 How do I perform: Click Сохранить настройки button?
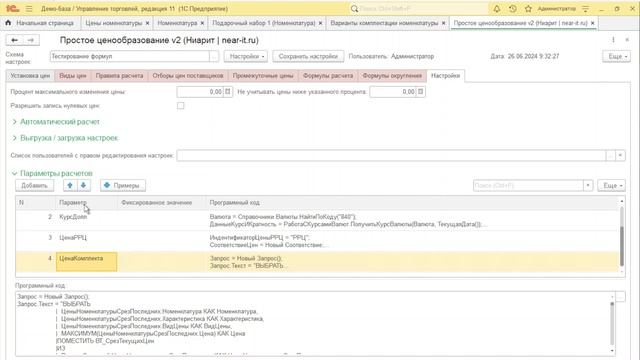coord(308,56)
